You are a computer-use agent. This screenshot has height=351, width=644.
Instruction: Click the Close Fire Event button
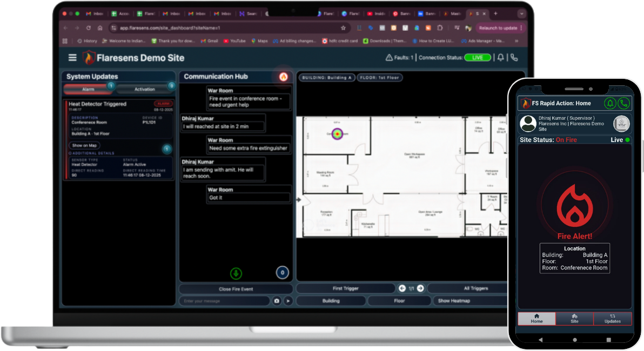[236, 288]
